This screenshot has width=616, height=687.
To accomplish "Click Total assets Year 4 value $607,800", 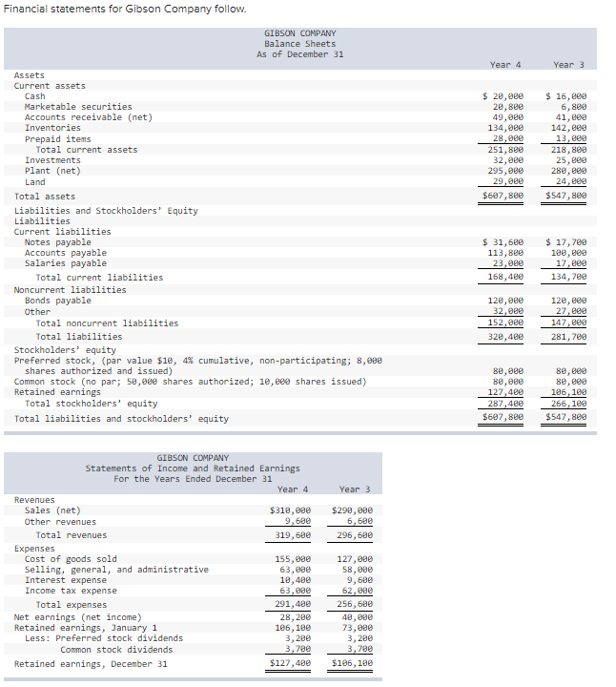I will [503, 196].
